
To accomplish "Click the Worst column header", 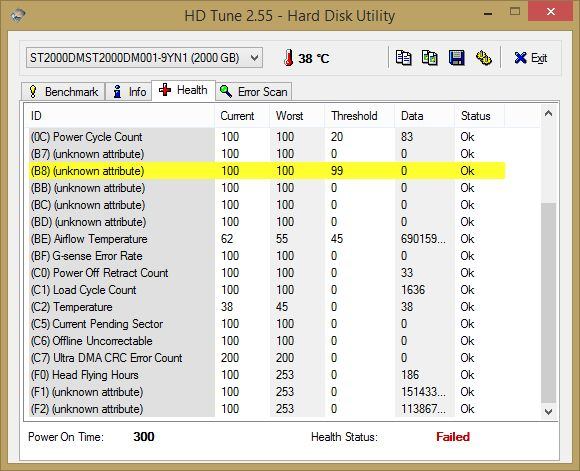I will [x=297, y=116].
